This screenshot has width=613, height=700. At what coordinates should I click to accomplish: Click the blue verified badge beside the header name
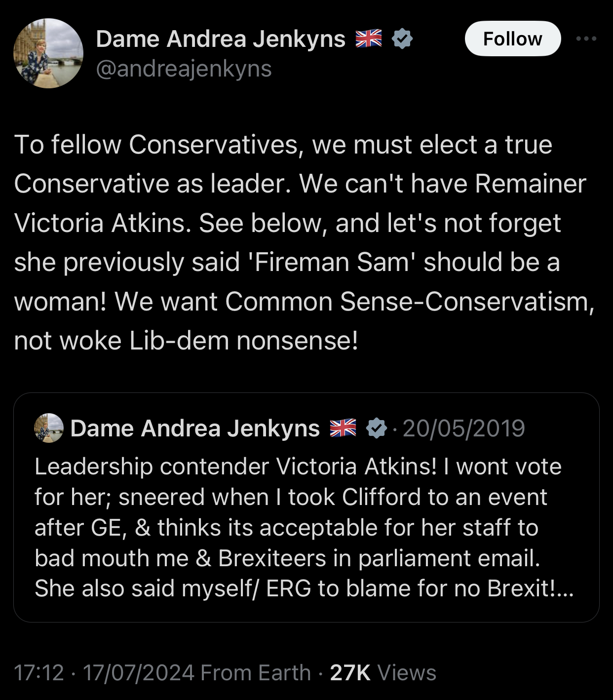pyautogui.click(x=402, y=39)
